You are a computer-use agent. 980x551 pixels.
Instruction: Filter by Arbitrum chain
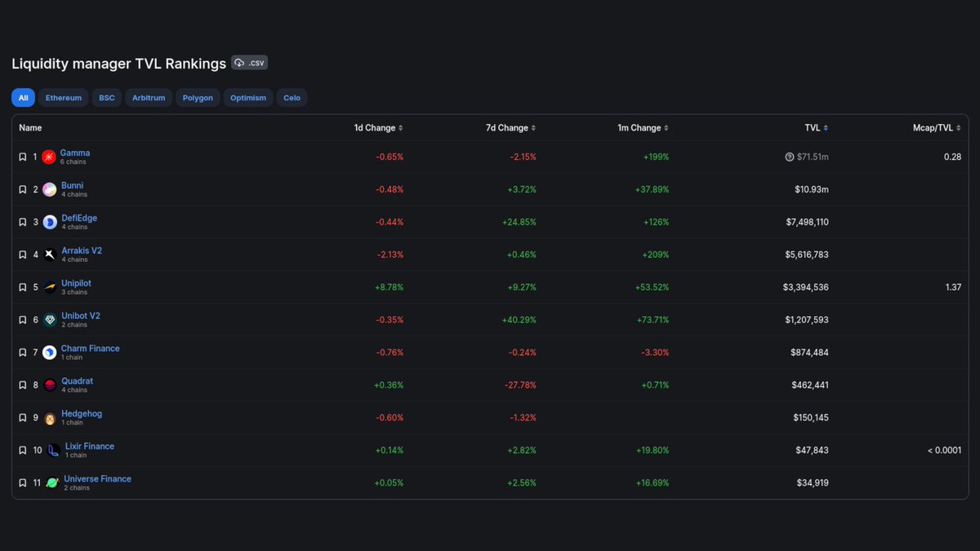point(149,98)
